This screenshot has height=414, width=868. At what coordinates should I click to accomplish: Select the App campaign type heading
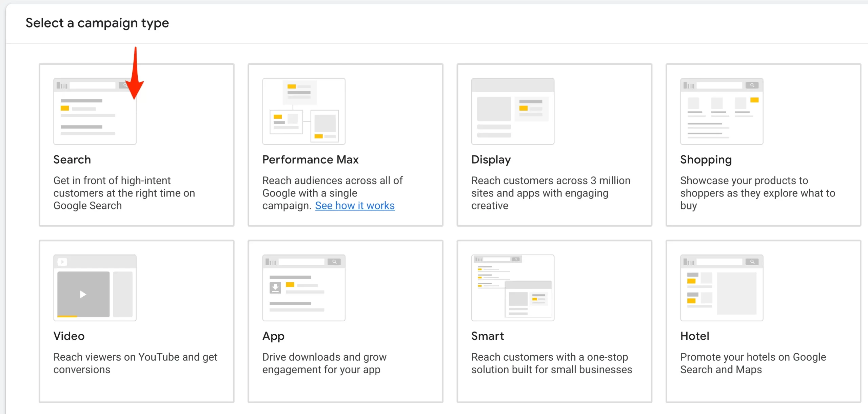(273, 336)
